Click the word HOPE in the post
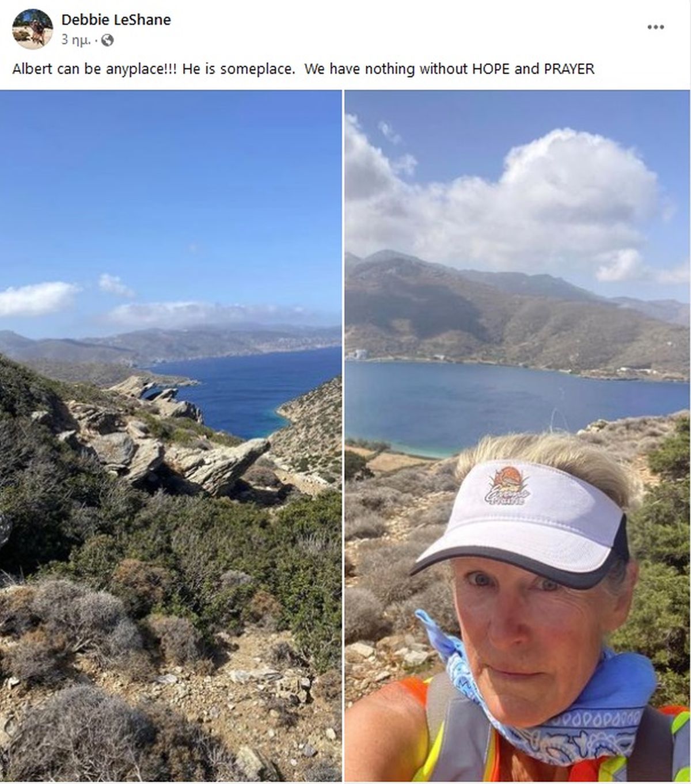The image size is (691, 784). tap(491, 69)
